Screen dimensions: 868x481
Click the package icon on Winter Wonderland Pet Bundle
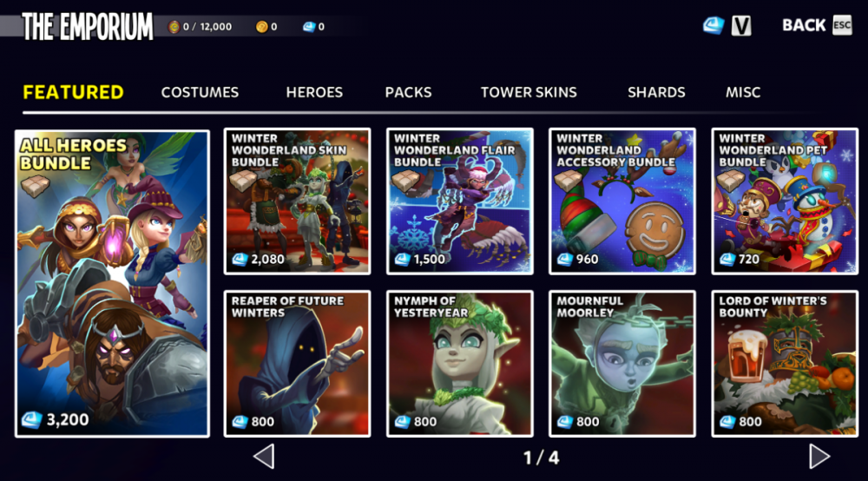(x=730, y=180)
